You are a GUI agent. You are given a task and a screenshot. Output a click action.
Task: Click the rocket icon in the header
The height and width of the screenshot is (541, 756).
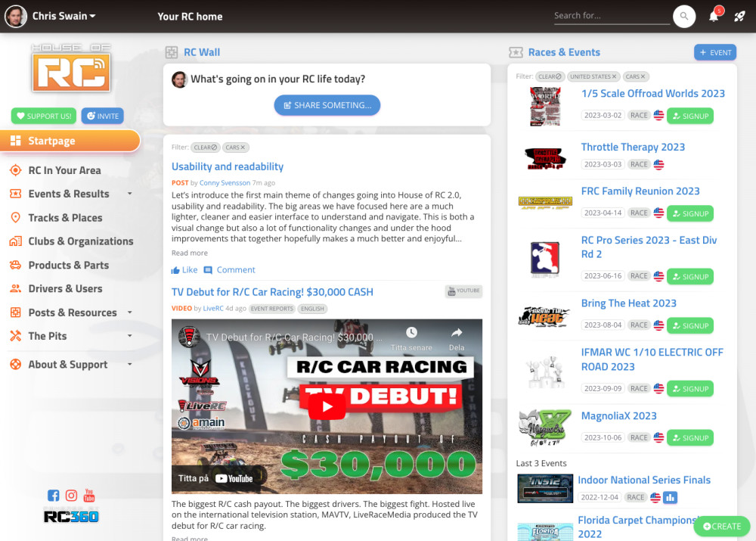pos(739,17)
